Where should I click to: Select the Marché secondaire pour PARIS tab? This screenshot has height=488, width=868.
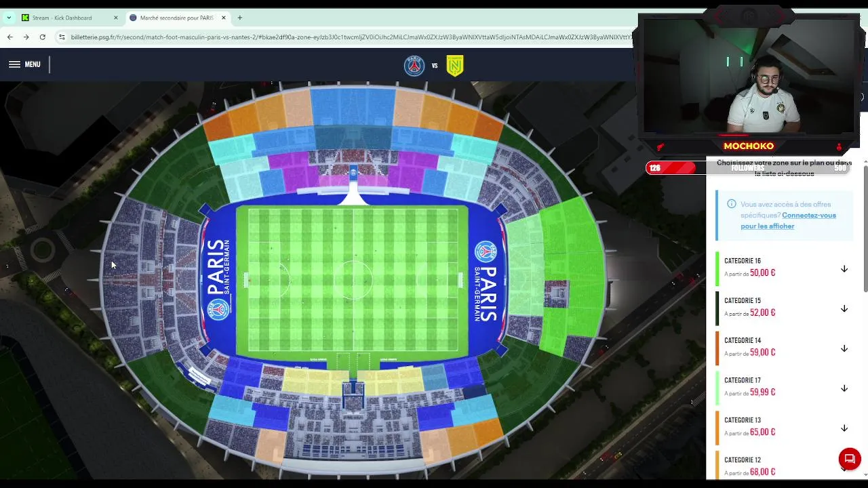178,18
